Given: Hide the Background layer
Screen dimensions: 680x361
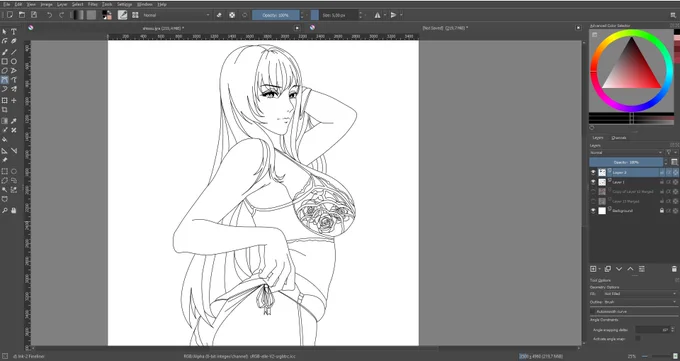Looking at the screenshot, I should [x=593, y=210].
